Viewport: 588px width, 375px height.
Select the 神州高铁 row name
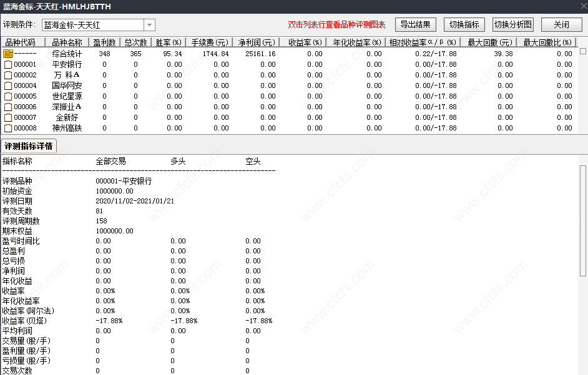point(67,129)
